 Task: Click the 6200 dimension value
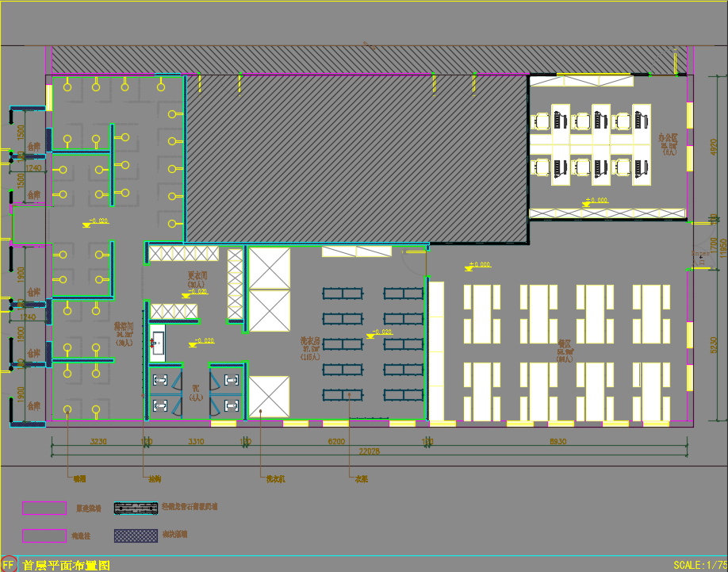(336, 441)
